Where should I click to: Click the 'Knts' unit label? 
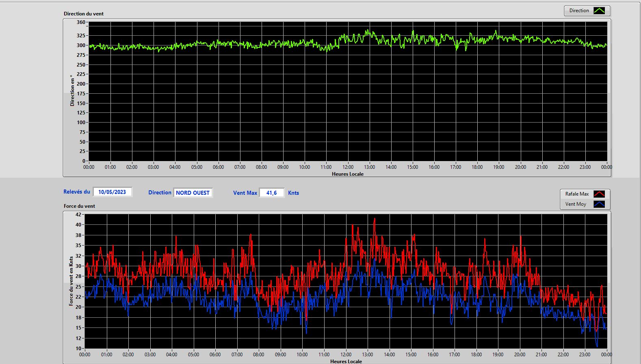coord(293,193)
